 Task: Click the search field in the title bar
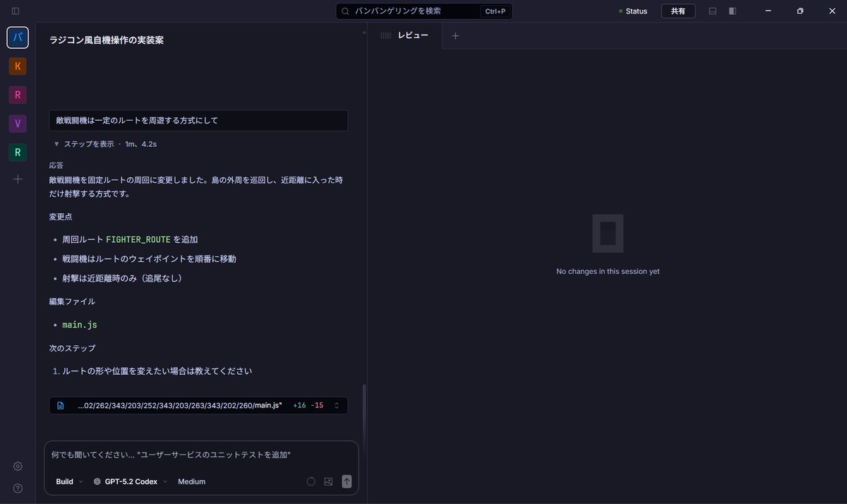click(x=420, y=11)
